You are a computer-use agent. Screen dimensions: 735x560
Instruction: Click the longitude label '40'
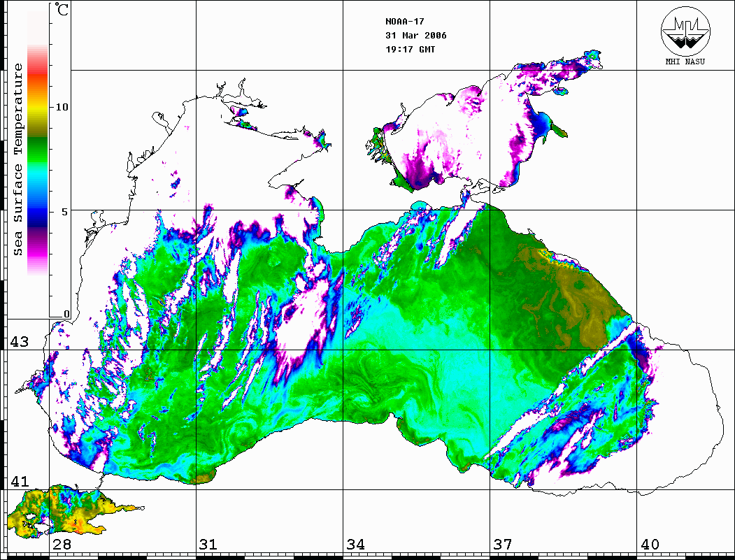[650, 544]
